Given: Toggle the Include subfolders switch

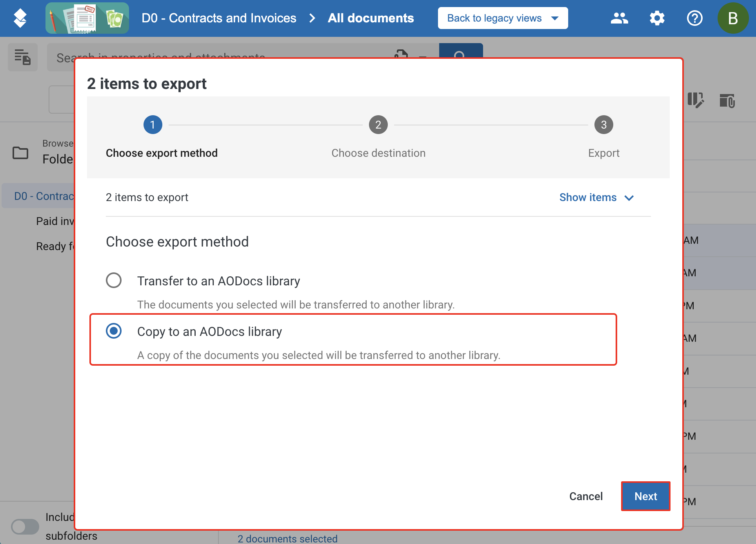Looking at the screenshot, I should pos(25,527).
